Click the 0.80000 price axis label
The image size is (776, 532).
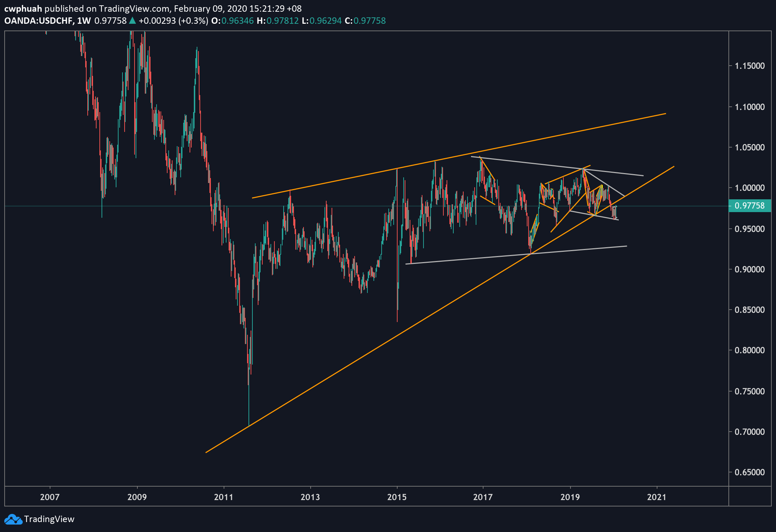(750, 350)
